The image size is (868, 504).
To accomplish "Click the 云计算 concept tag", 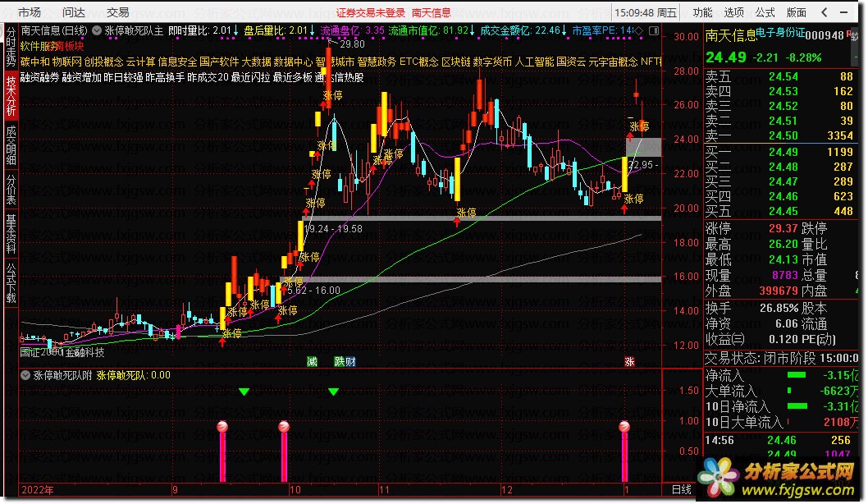I will pos(141,62).
